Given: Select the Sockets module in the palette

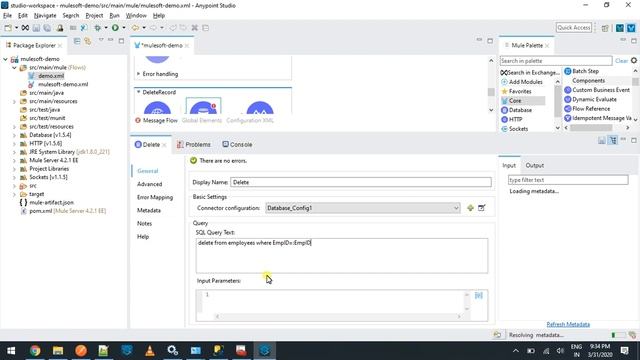Looking at the screenshot, I should point(515,129).
